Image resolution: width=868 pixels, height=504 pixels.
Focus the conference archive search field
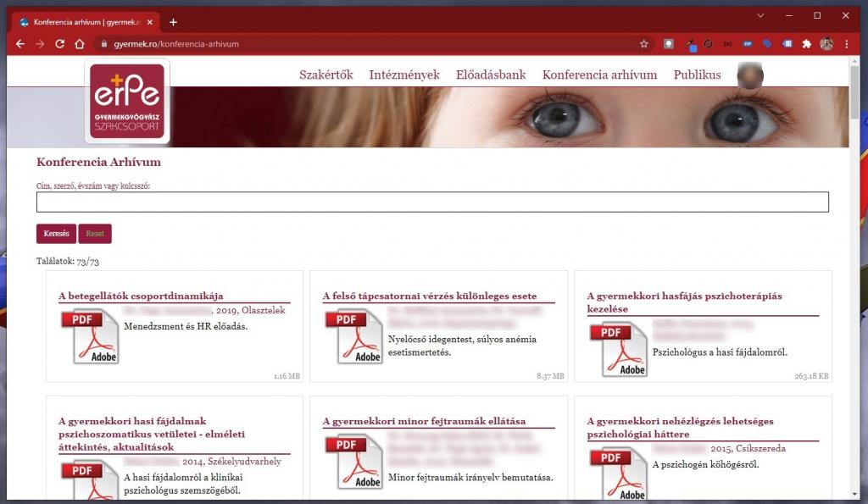432,202
